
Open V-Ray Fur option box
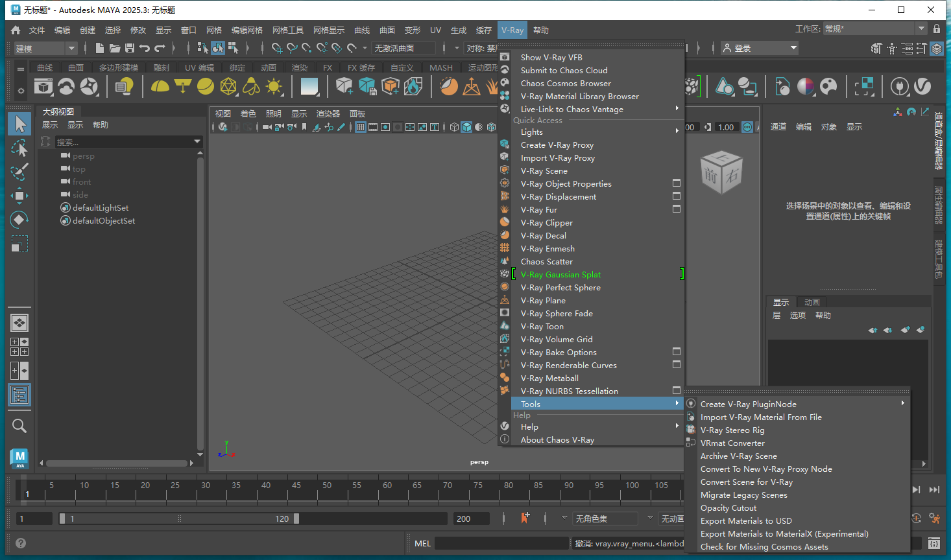pos(677,209)
